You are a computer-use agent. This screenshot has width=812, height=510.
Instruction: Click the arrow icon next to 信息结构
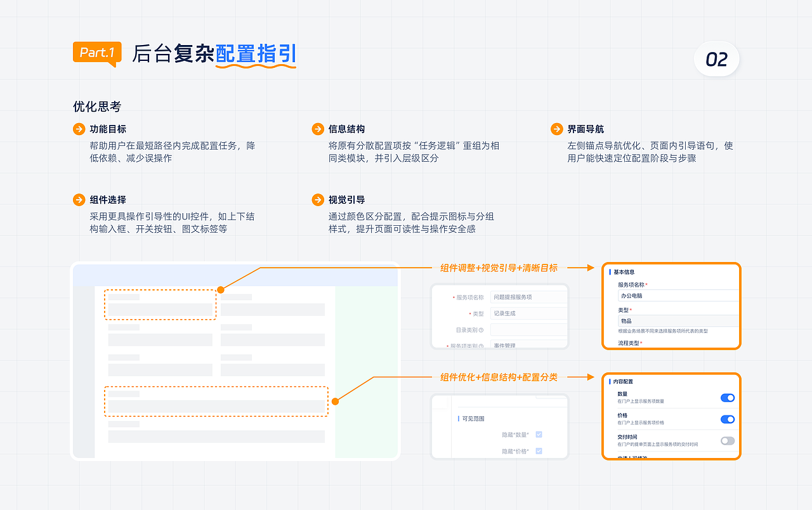(x=318, y=129)
